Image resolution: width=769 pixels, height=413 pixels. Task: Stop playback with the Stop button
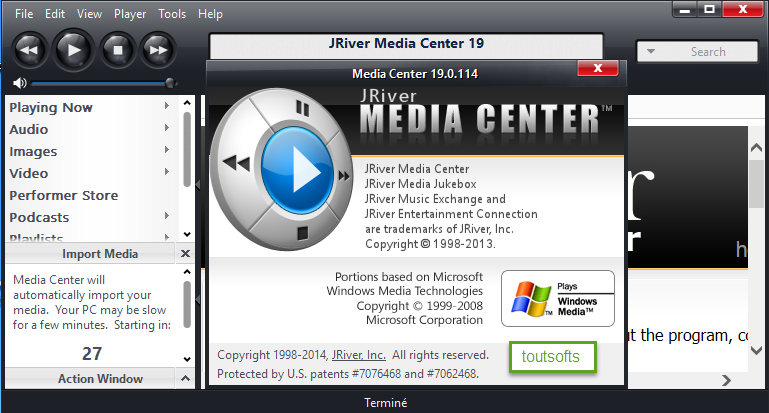coord(118,50)
